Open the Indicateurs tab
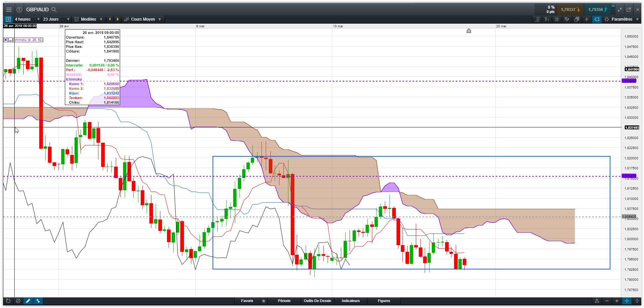 (351, 301)
